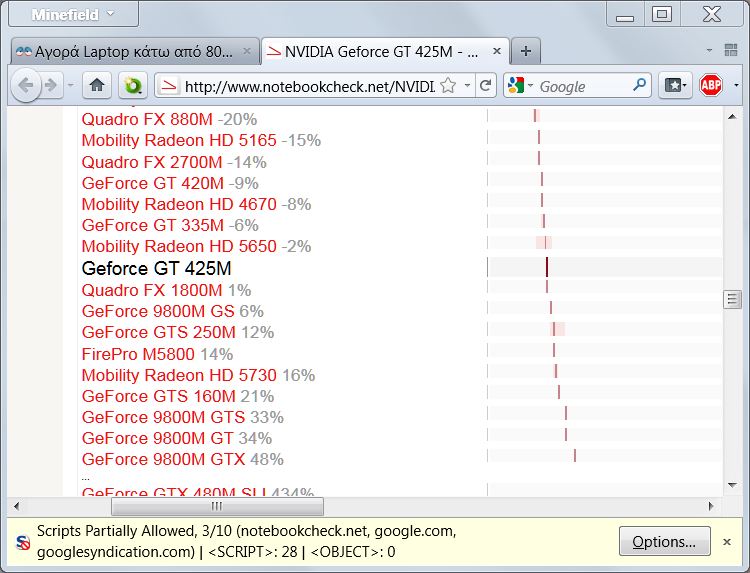Click the NoScript S icon in notification bar

click(x=23, y=542)
